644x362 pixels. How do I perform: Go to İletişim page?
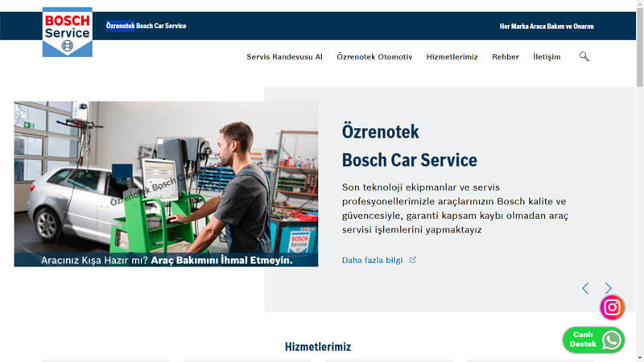pyautogui.click(x=547, y=57)
